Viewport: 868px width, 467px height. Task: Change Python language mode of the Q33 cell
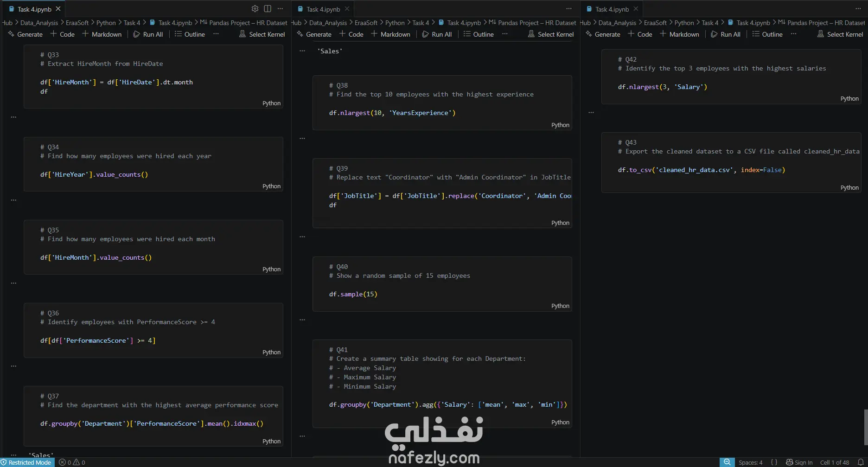271,103
